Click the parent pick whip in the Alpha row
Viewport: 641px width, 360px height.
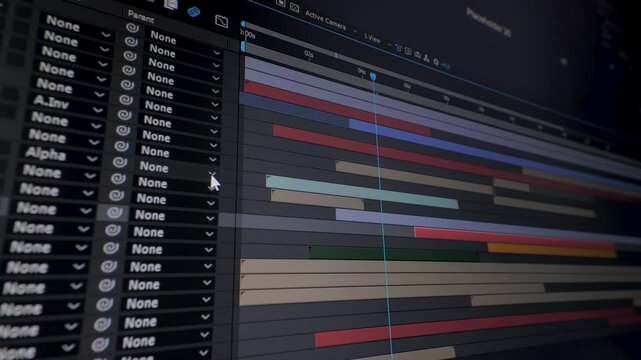119,162
